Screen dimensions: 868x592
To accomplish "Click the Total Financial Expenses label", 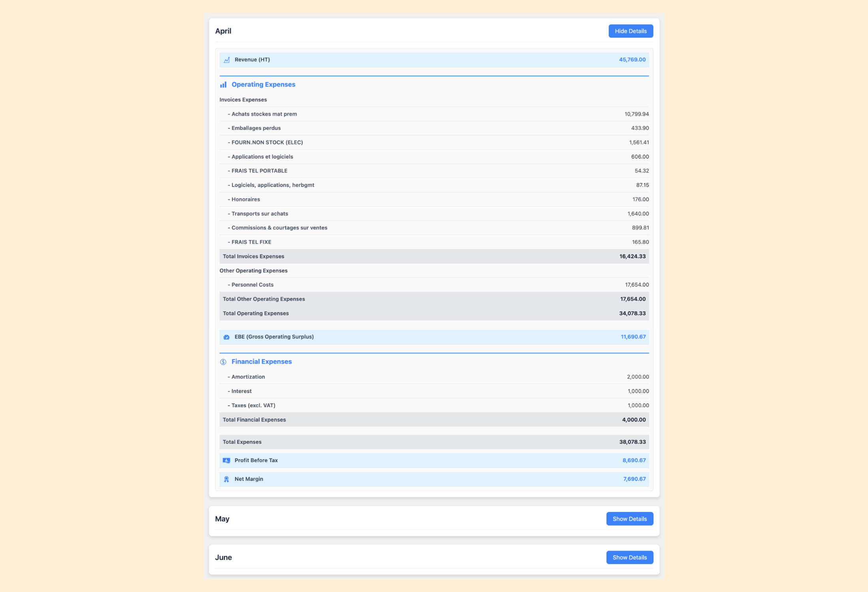I will point(254,420).
